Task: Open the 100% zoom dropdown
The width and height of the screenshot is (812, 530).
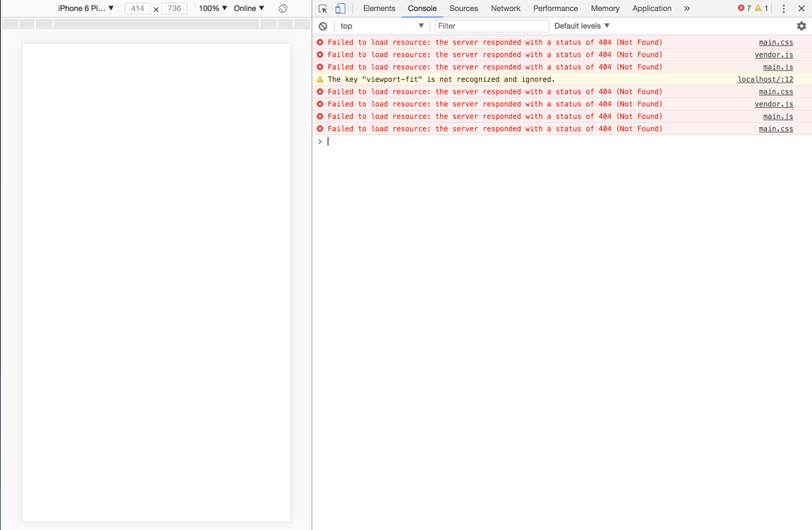Action: (x=213, y=8)
